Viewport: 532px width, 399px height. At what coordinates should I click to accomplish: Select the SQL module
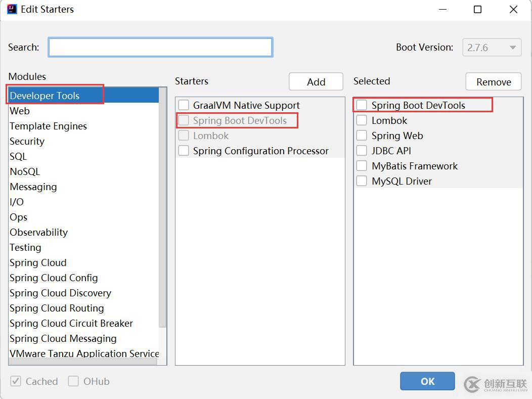(x=83, y=156)
